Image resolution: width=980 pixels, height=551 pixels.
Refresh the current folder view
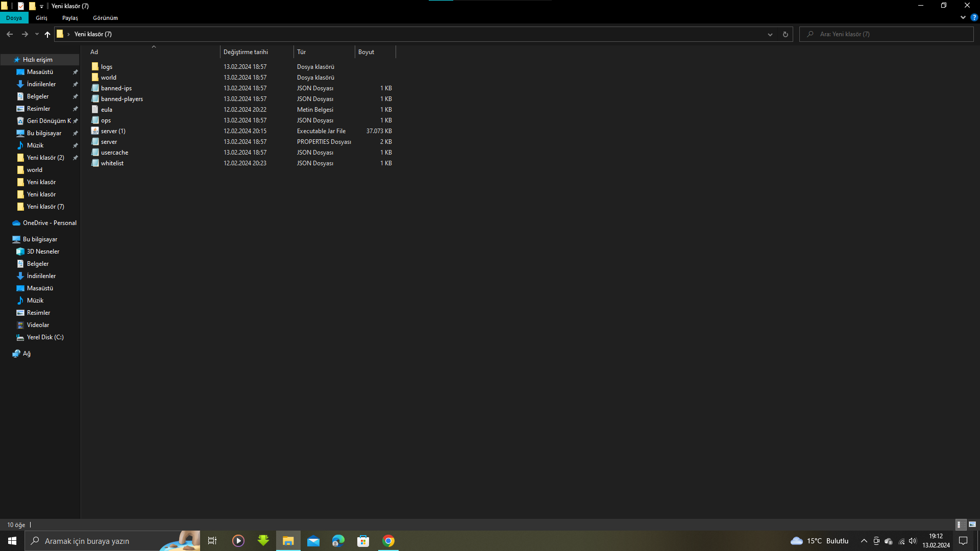click(x=785, y=34)
